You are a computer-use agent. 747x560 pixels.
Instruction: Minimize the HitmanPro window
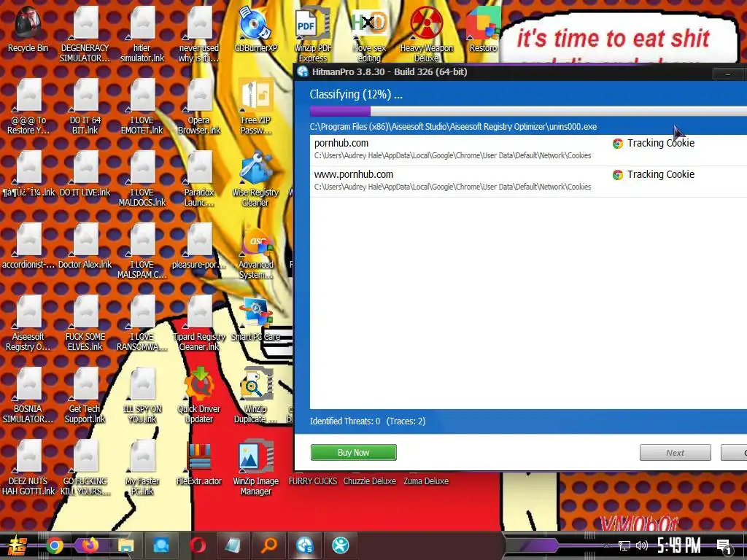[728, 74]
